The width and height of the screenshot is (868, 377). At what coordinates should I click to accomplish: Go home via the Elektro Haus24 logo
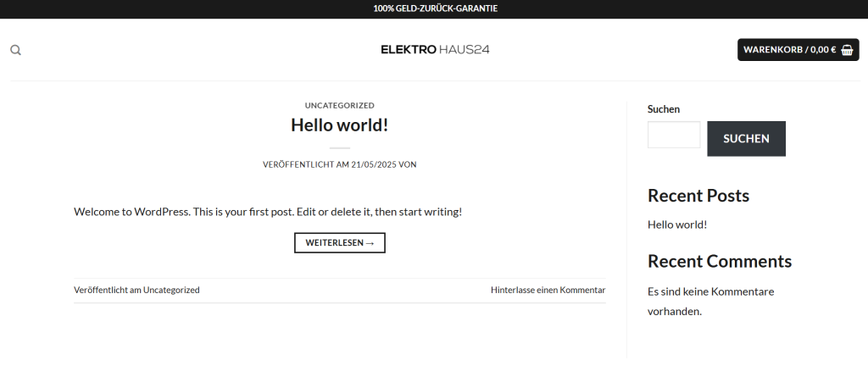435,49
